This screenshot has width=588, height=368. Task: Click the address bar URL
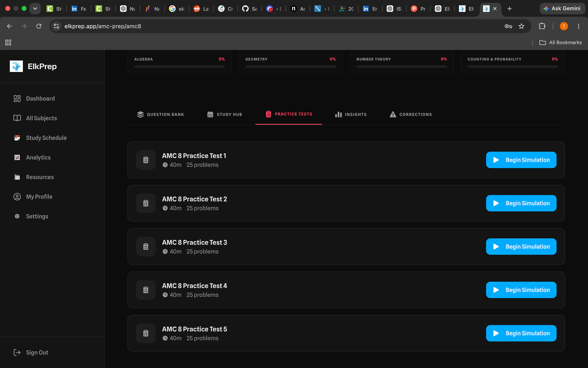[103, 26]
